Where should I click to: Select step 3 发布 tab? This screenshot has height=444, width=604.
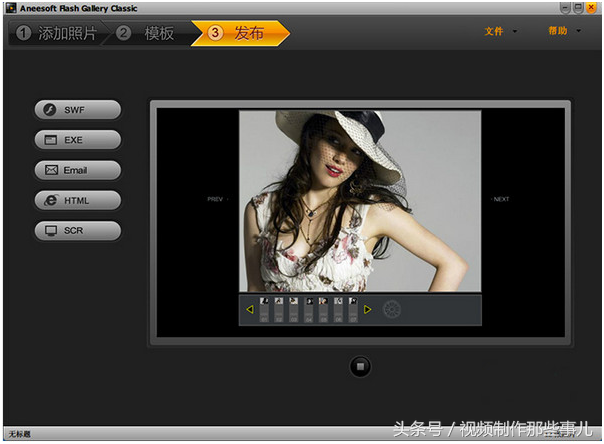[240, 33]
